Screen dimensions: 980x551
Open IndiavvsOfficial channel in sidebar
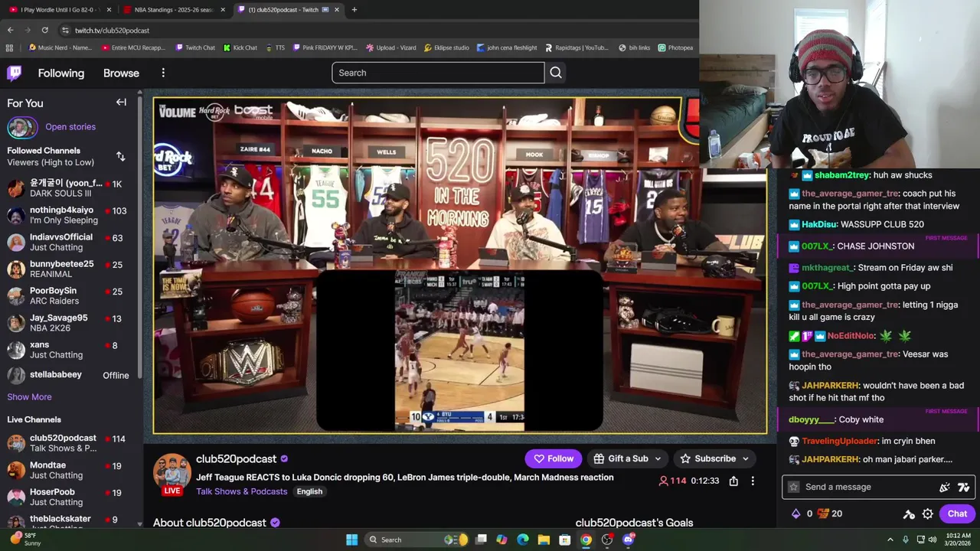(x=70, y=243)
